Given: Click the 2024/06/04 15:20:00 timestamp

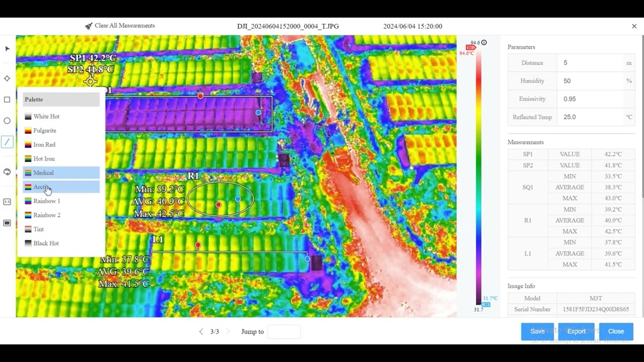Looking at the screenshot, I should (413, 26).
